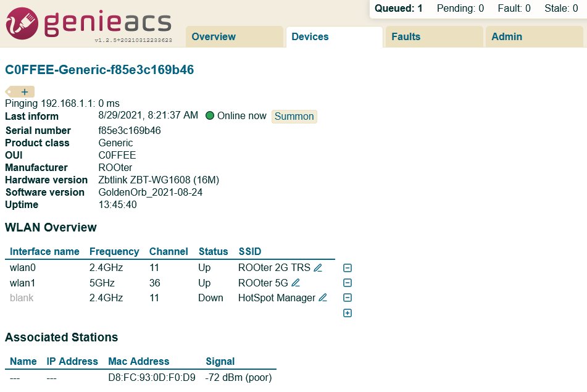
Task: Add a new WLAN instance
Action: 348,313
